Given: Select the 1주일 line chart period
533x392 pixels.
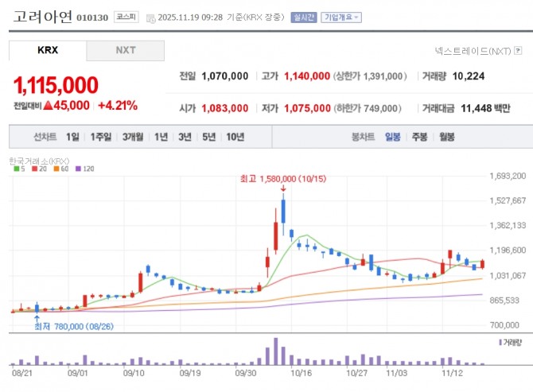Looking at the screenshot, I should pos(100,137).
